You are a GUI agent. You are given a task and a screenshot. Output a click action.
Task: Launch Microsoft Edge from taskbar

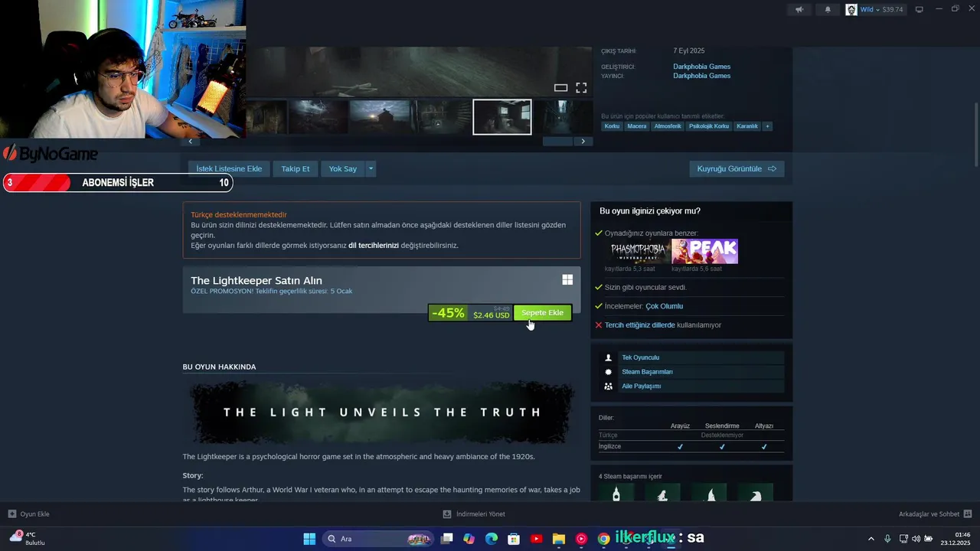click(x=492, y=539)
